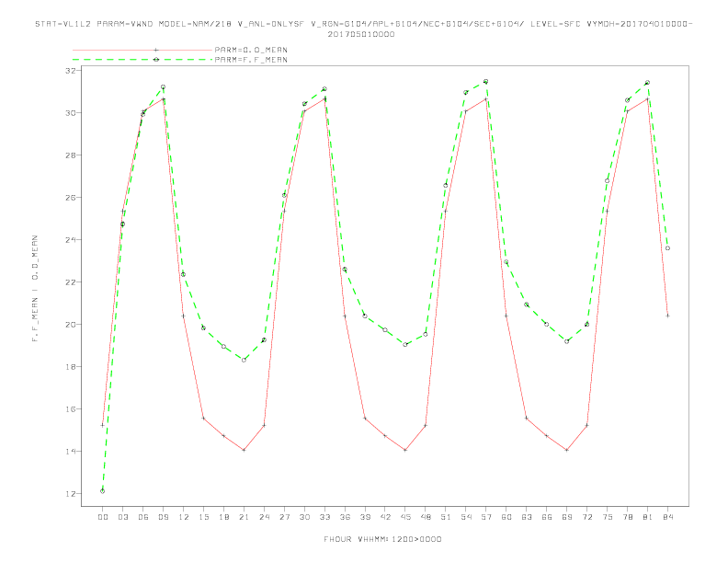Viewport: 728px width, 563px height.
Task: Click x-axis tick label 69
Action: 567,517
